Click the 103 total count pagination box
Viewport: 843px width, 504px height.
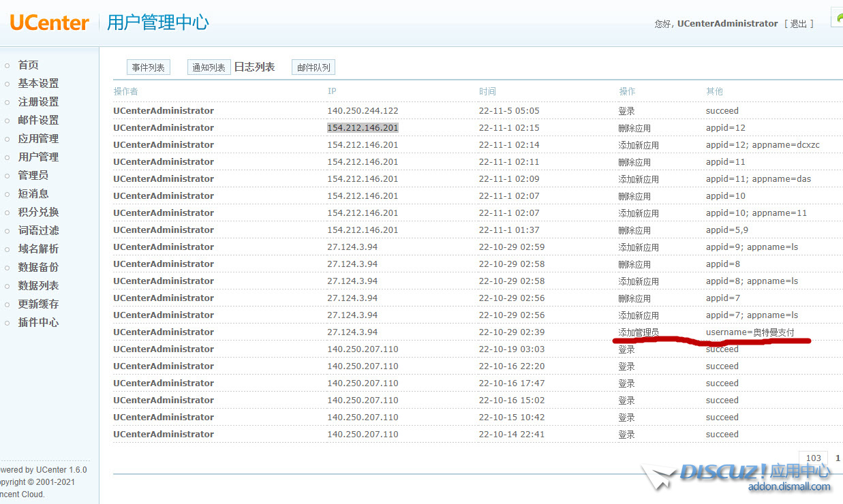tap(813, 458)
